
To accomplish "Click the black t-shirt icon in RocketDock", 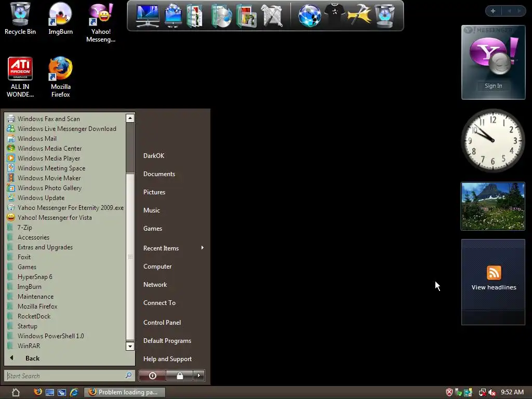I will tap(335, 14).
